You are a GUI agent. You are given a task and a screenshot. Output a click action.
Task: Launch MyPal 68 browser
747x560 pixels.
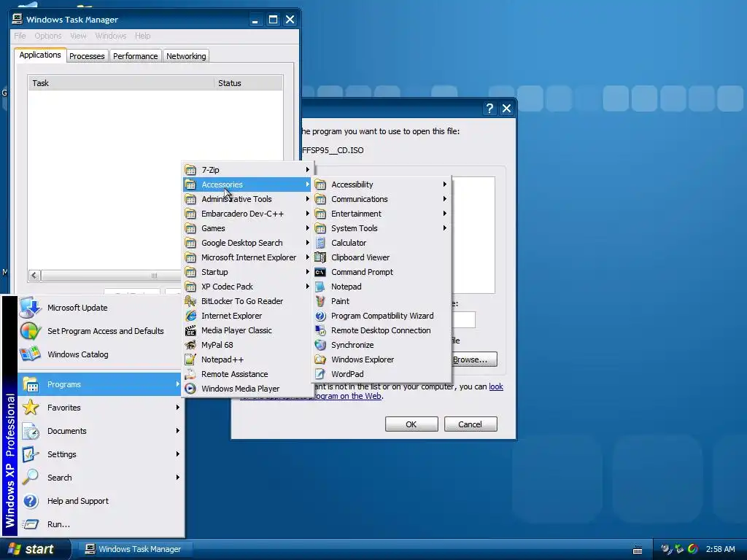[247, 345]
